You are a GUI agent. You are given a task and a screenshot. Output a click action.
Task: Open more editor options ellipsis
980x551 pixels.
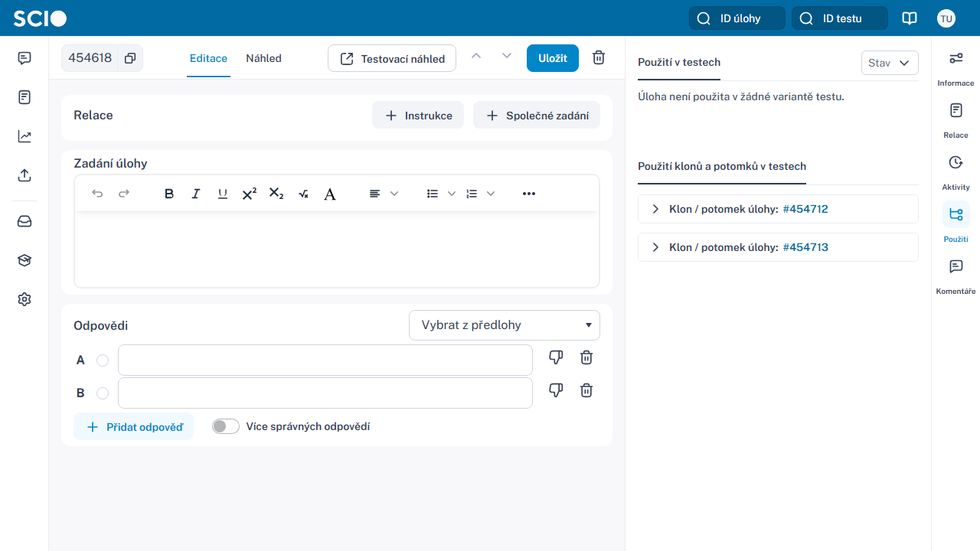click(x=529, y=194)
